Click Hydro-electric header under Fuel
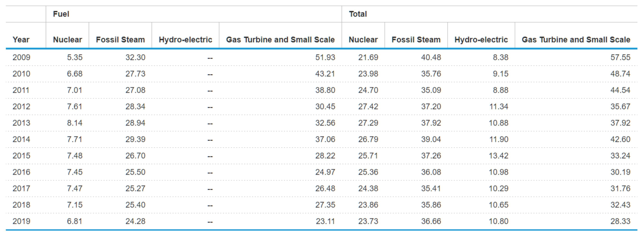 pos(185,39)
